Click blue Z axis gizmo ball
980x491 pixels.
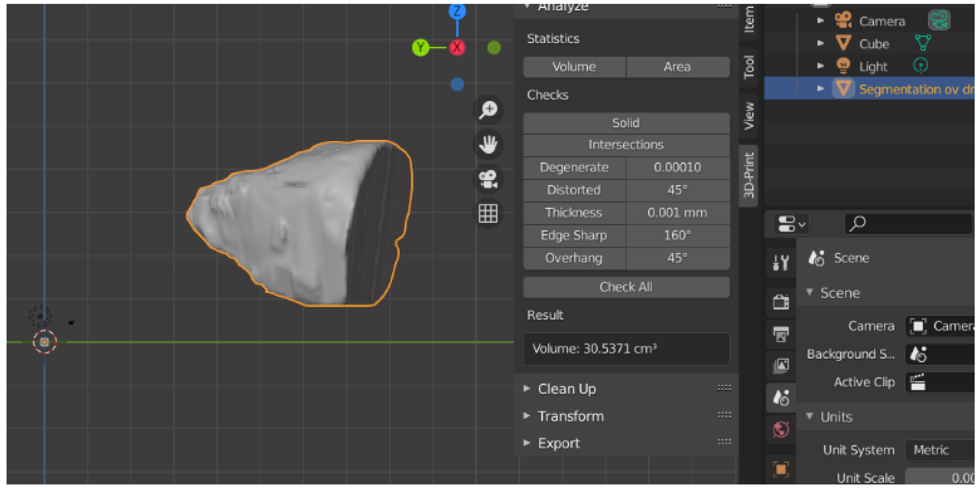(x=457, y=11)
